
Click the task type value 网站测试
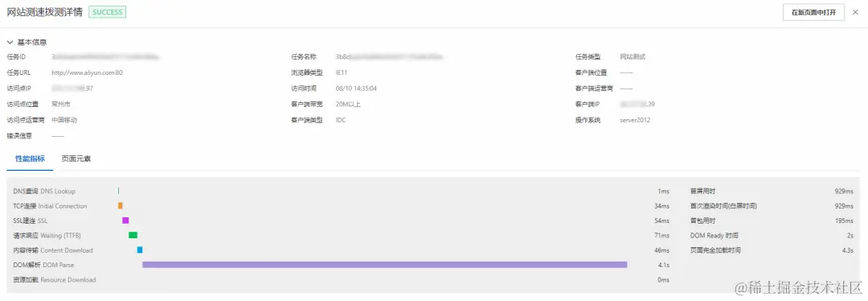point(633,56)
